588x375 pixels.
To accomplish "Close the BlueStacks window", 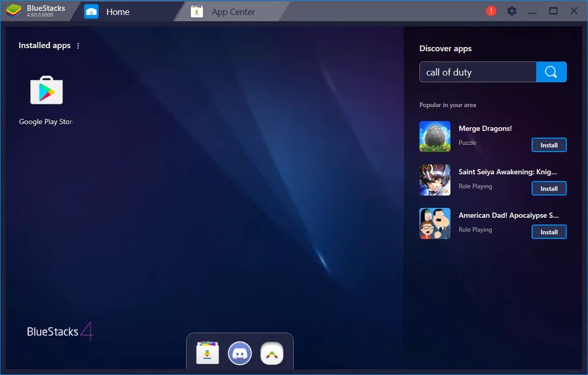I will click(x=574, y=11).
